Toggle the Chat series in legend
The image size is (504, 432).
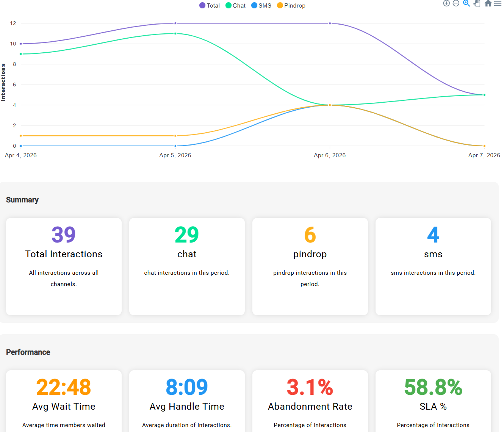236,6
